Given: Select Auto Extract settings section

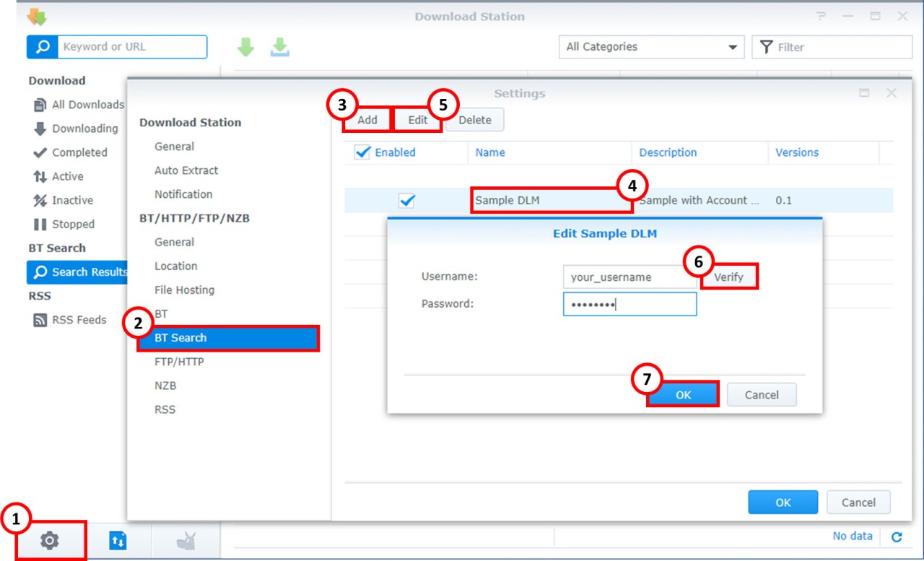Looking at the screenshot, I should (186, 170).
